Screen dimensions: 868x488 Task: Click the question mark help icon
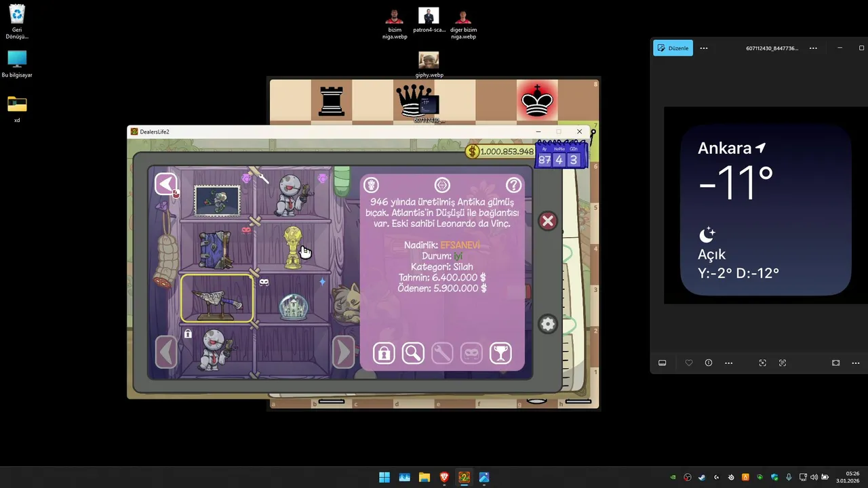pyautogui.click(x=513, y=184)
